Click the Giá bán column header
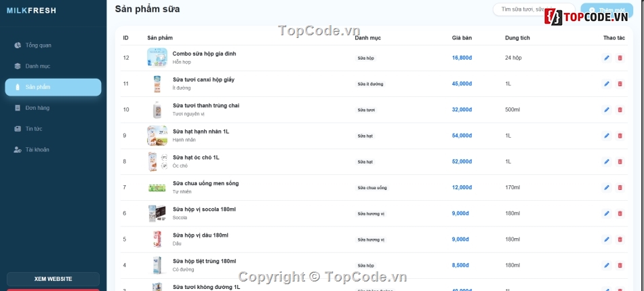Screen dimensions: 644x291 462,38
